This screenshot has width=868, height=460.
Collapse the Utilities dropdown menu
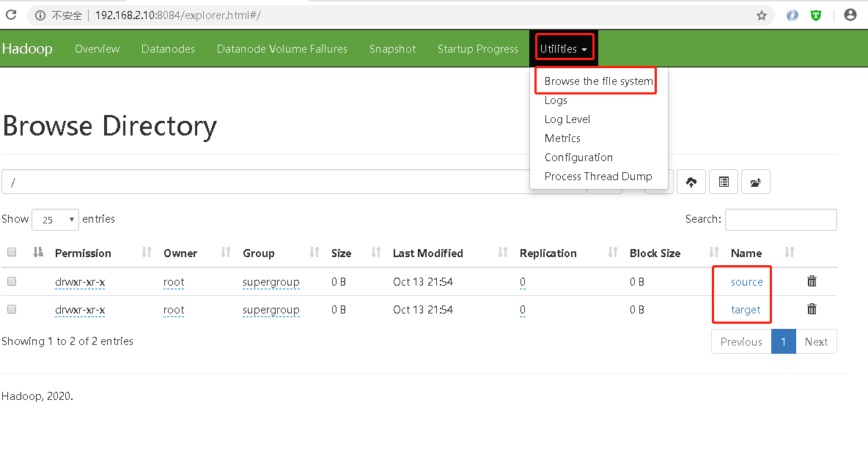564,49
